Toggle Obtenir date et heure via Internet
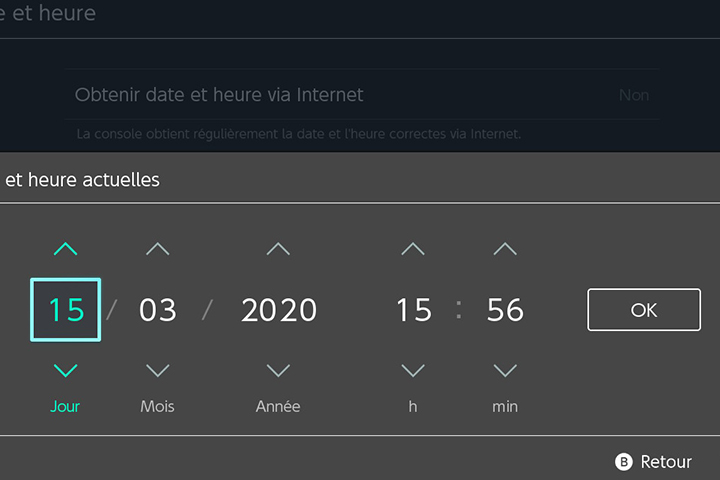The image size is (720, 480). [x=362, y=96]
